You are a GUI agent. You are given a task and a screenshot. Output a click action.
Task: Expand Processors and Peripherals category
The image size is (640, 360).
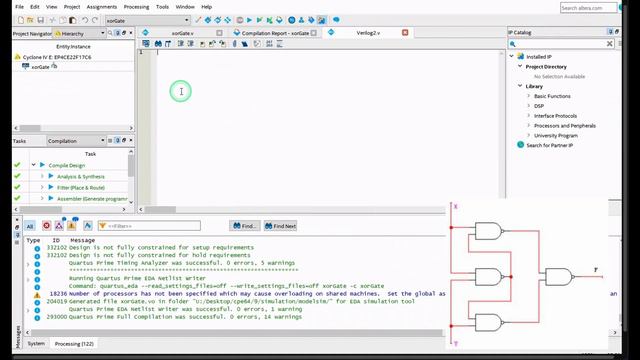tap(529, 125)
